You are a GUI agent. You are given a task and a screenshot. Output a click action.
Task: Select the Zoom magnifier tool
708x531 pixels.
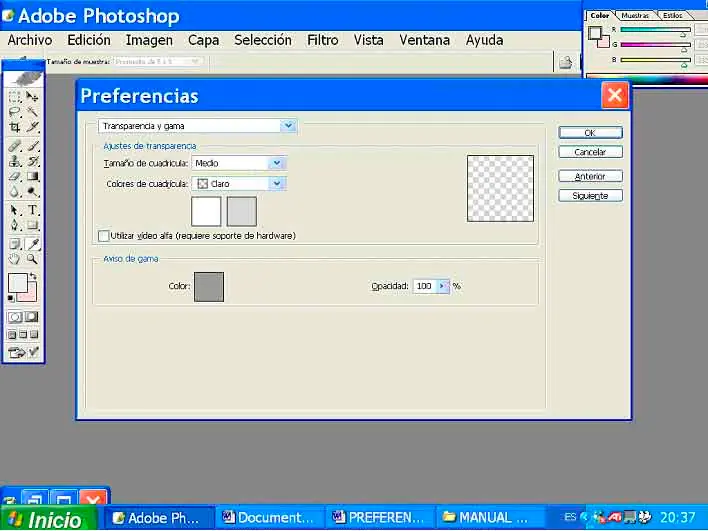click(x=32, y=259)
